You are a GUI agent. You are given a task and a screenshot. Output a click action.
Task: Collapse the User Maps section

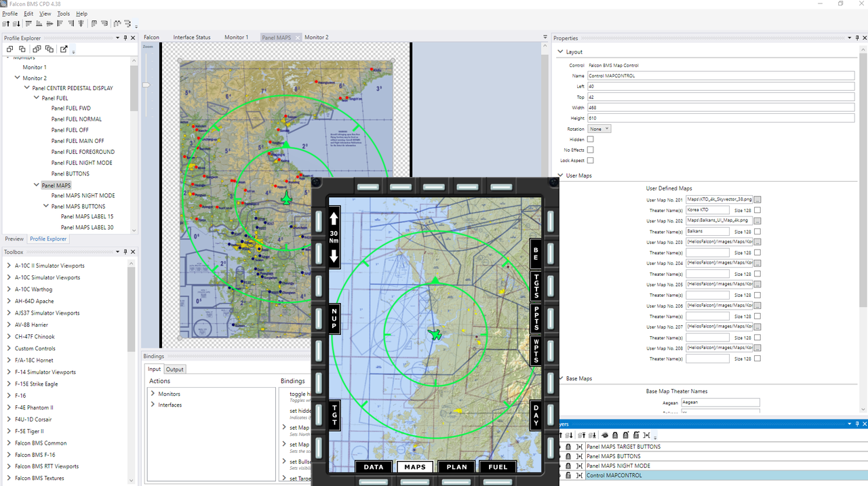coord(560,176)
